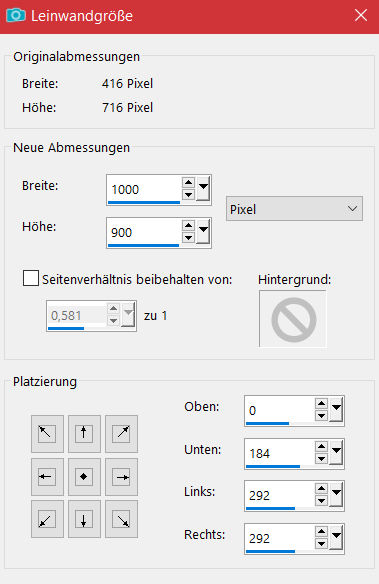The image size is (379, 584).
Task: Close the Leinwandgröße dialog
Action: click(x=361, y=16)
